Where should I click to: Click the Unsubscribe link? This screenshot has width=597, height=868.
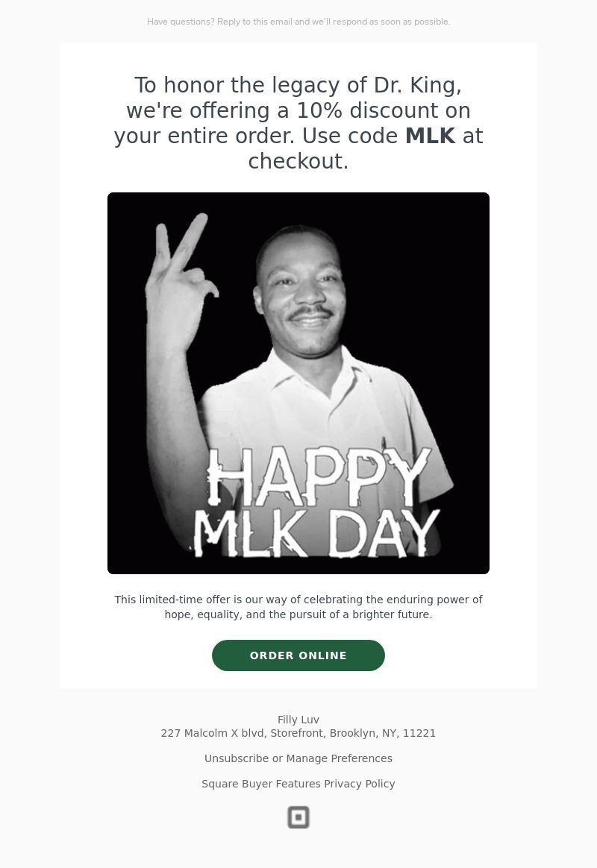(x=237, y=758)
